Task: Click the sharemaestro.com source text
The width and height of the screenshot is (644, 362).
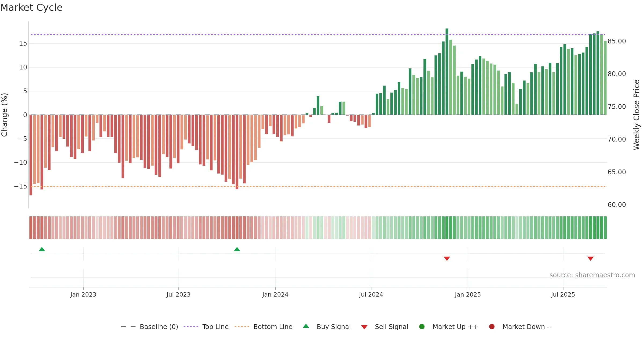Action: [592, 275]
